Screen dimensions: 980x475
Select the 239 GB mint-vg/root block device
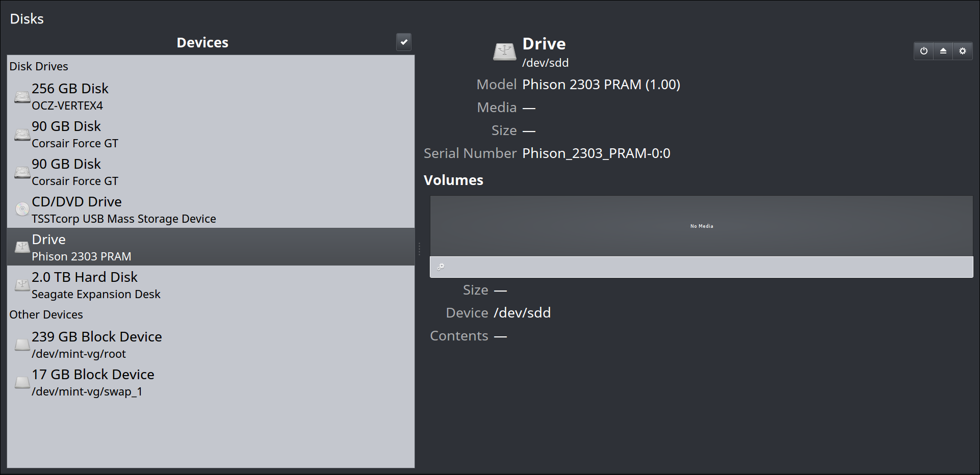211,345
